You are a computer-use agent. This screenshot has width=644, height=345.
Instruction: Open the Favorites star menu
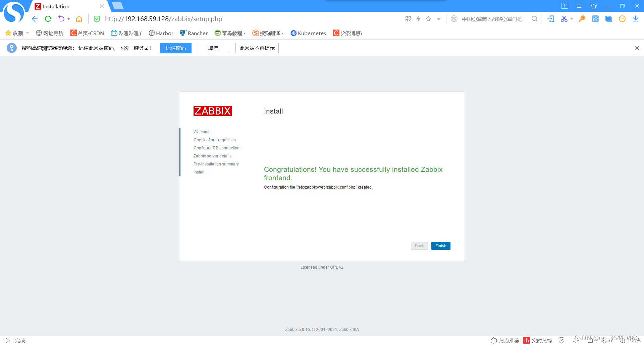pos(14,33)
